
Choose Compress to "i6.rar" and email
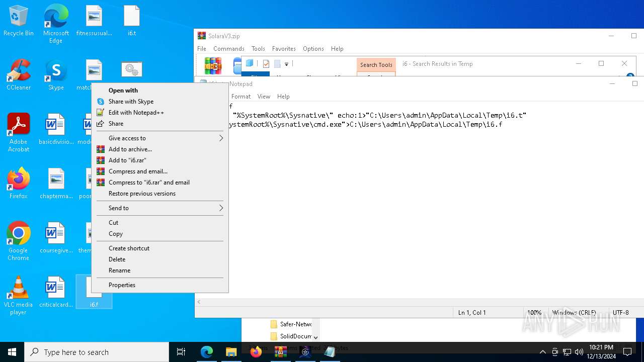click(160, 183)
